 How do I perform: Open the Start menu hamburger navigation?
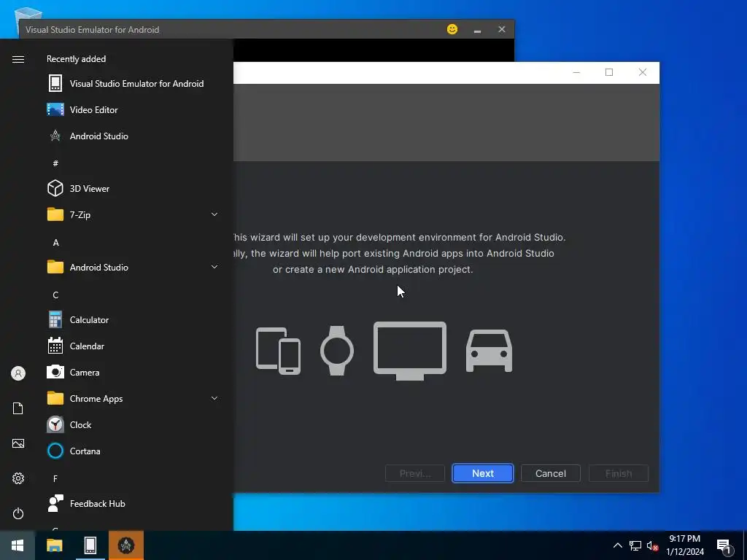18,59
